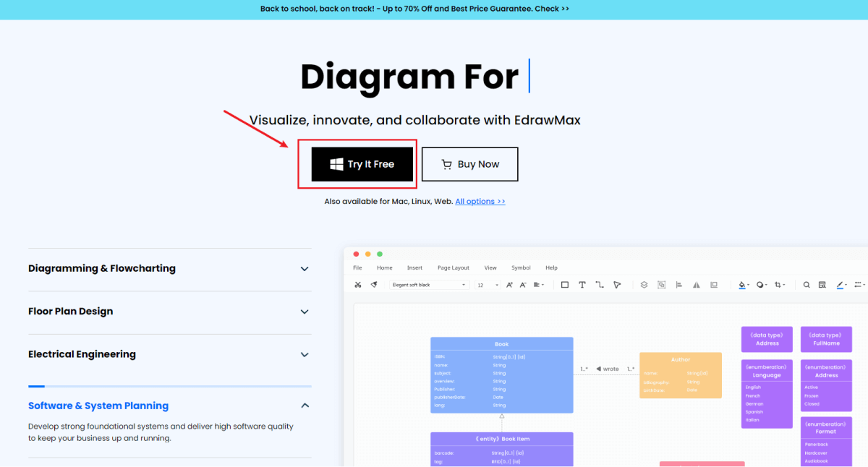Click the Layers stack icon

644,285
